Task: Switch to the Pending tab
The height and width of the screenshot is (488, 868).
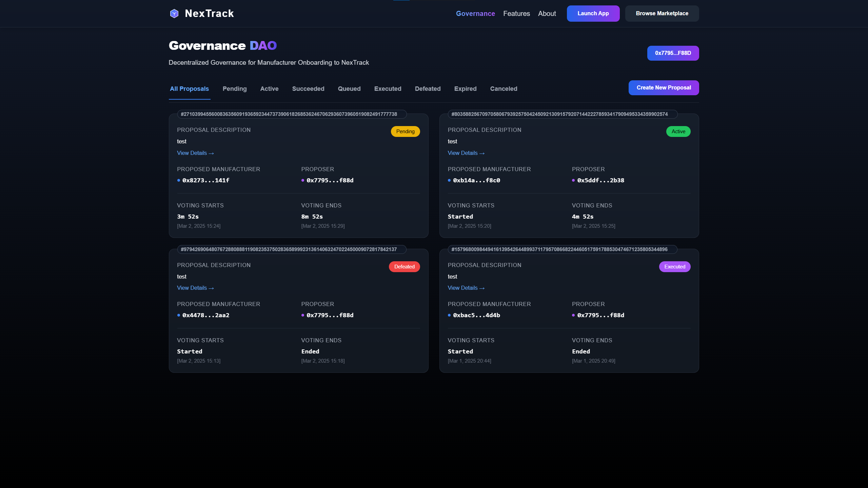Action: pyautogui.click(x=234, y=89)
